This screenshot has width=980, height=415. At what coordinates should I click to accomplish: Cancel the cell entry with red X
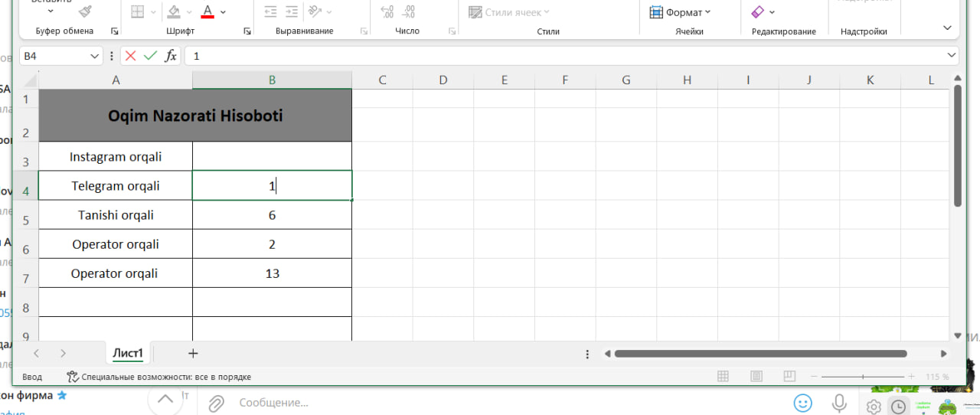131,56
